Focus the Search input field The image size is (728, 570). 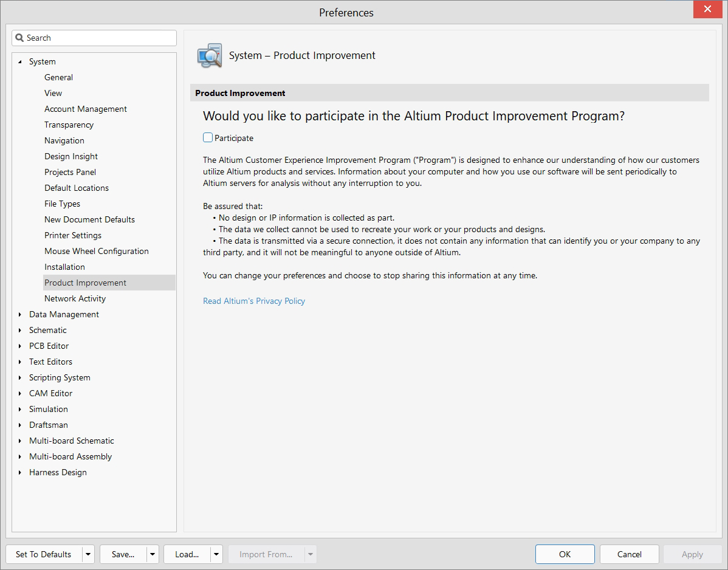click(94, 38)
